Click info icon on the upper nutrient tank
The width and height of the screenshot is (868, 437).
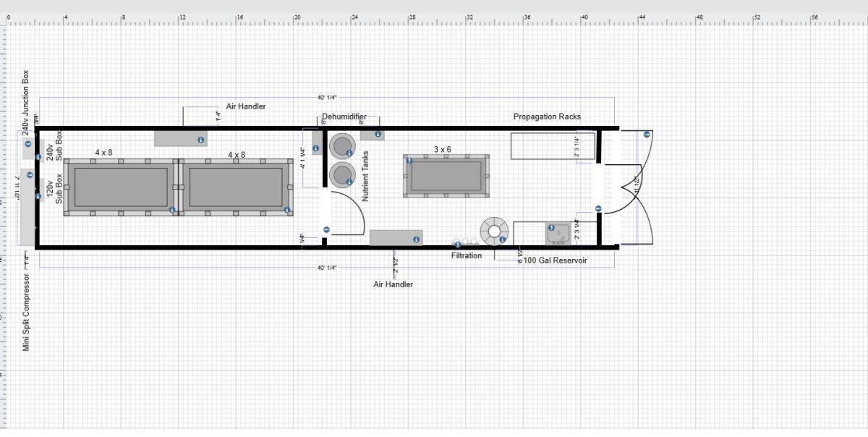tap(349, 153)
